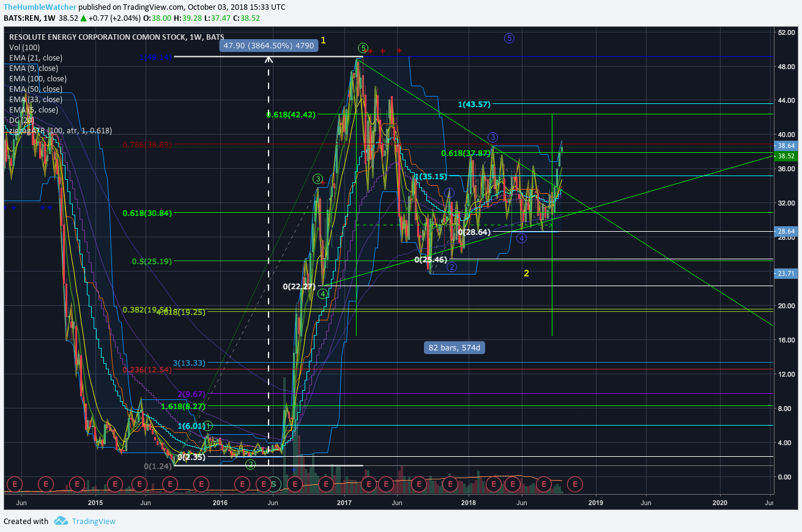Click the green circled 4 wave label
Screen dimensions: 802x532
pyautogui.click(x=322, y=294)
